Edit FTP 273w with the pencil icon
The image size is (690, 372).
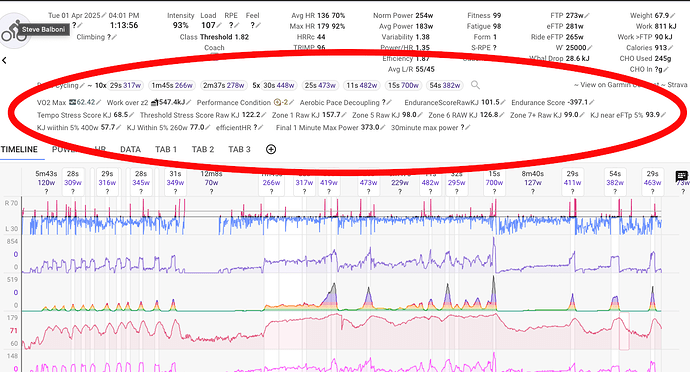pyautogui.click(x=587, y=16)
